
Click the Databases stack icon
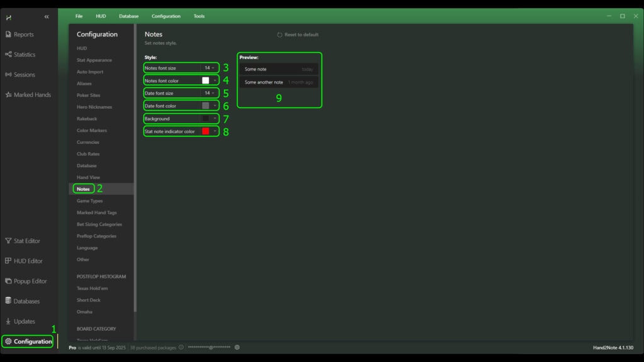coord(8,301)
